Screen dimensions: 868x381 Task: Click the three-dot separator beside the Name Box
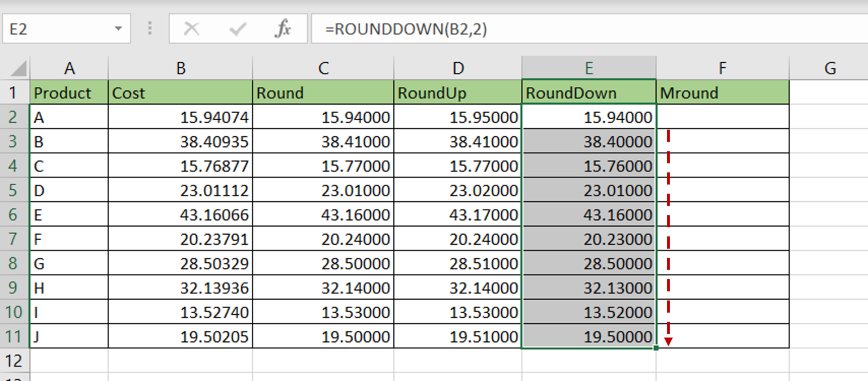pos(149,28)
